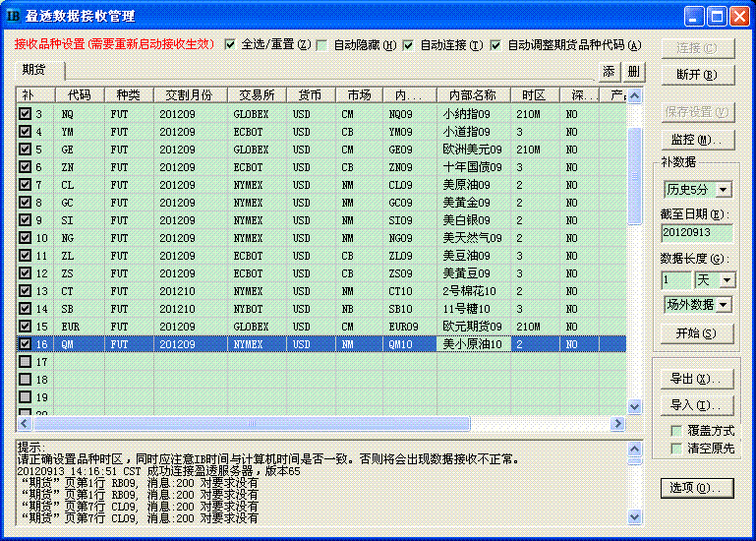Click the 删 (delete) button

point(633,71)
